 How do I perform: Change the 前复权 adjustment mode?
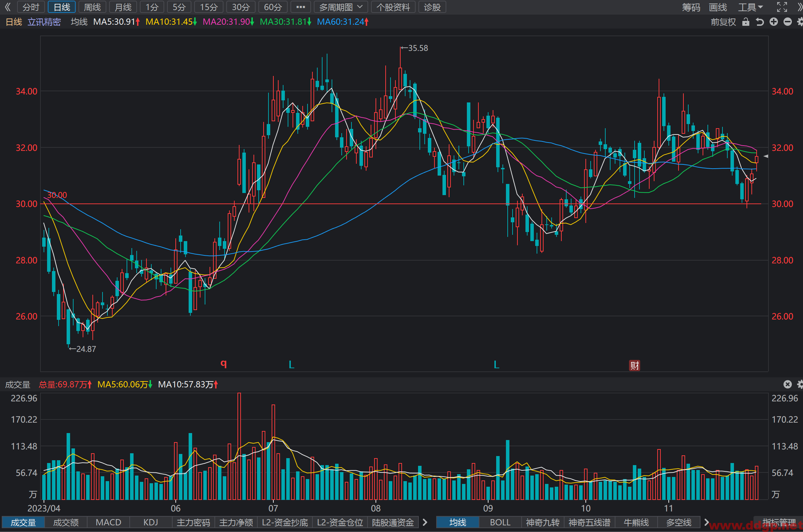[x=724, y=22]
